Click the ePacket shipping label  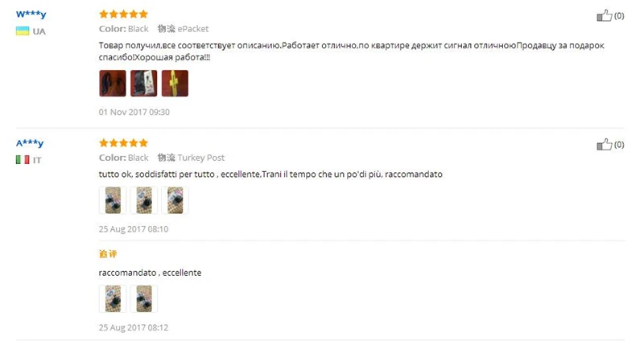point(193,29)
